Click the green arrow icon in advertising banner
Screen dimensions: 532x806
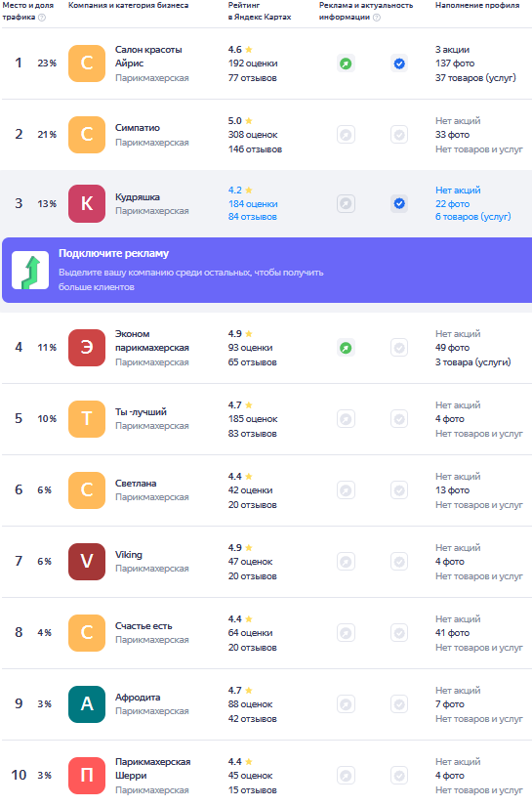[x=30, y=271]
